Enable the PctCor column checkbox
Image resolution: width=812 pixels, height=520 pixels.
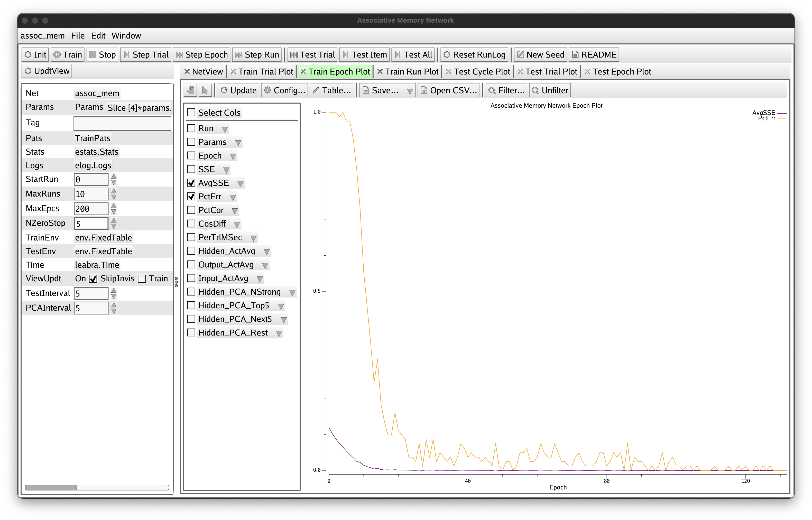coord(191,210)
